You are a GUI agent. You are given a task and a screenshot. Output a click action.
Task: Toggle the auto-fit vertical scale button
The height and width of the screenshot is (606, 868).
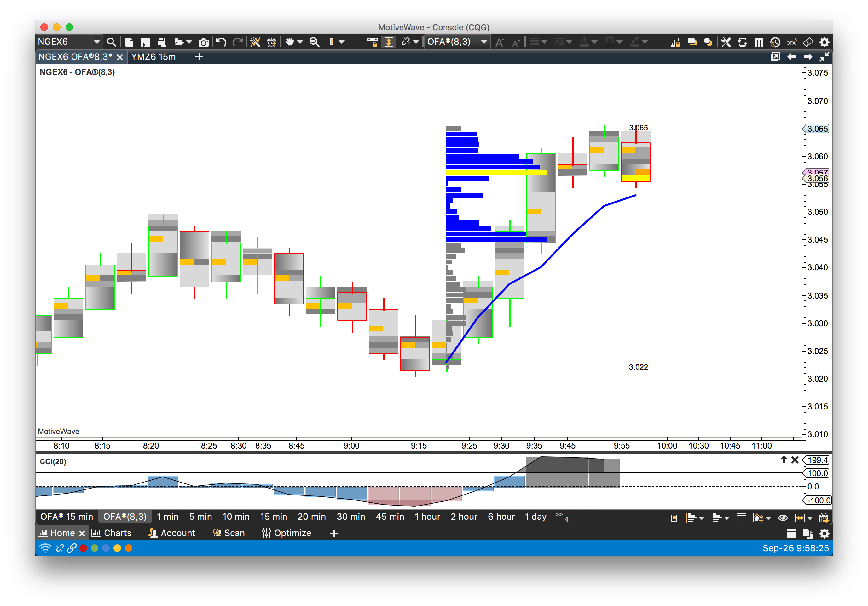[389, 42]
